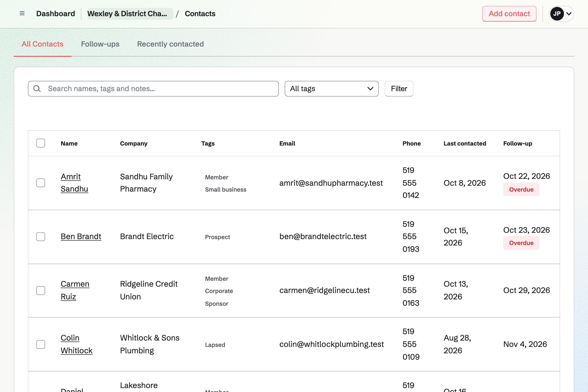Image resolution: width=588 pixels, height=392 pixels.
Task: Focus the search names, tags and notes field
Action: (153, 88)
